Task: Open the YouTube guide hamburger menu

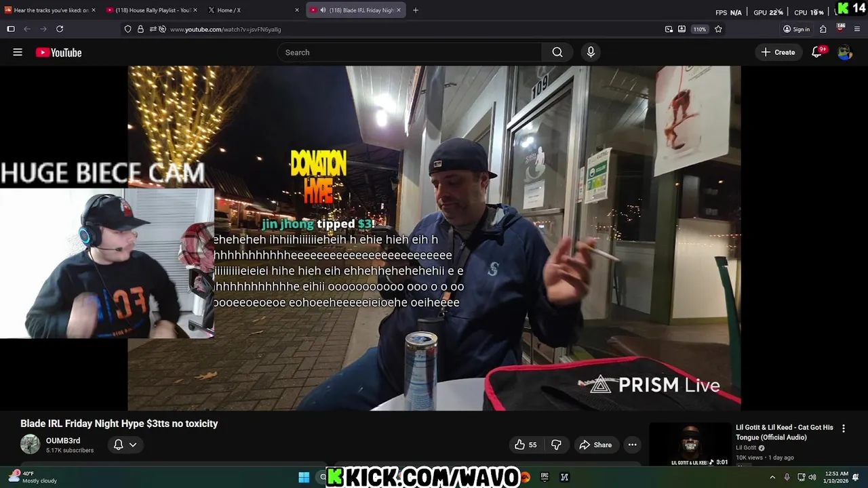Action: point(18,52)
